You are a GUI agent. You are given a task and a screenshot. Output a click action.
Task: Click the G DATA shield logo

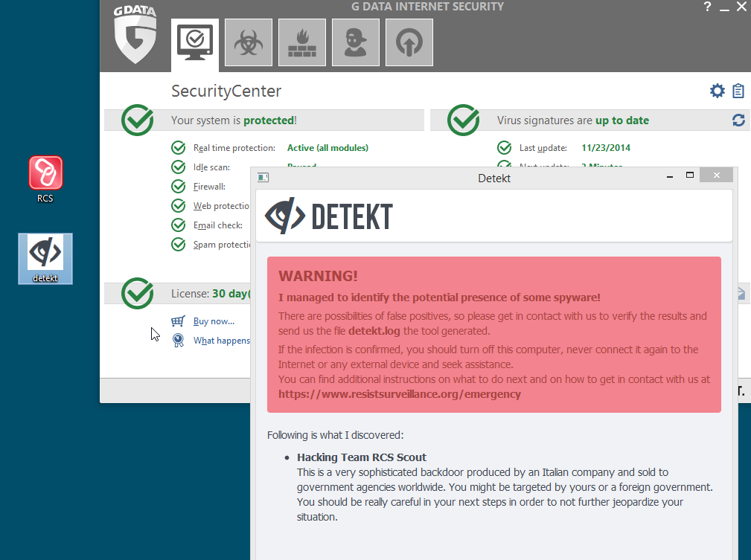pos(135,34)
